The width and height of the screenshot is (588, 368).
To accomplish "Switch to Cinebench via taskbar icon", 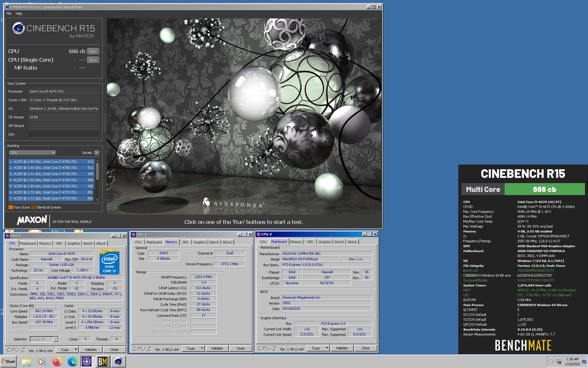I will (118, 362).
